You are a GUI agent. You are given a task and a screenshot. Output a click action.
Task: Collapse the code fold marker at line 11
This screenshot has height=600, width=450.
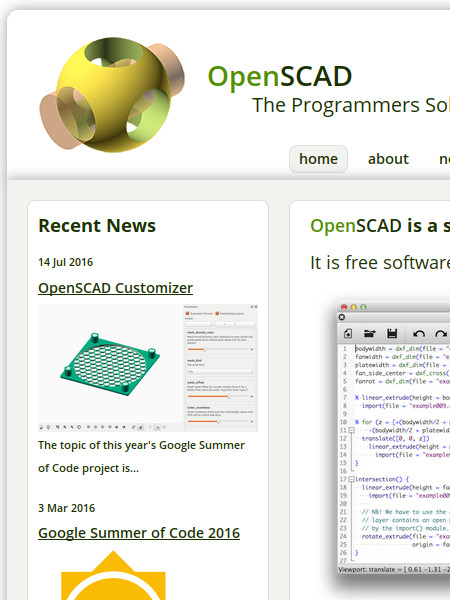point(351,430)
